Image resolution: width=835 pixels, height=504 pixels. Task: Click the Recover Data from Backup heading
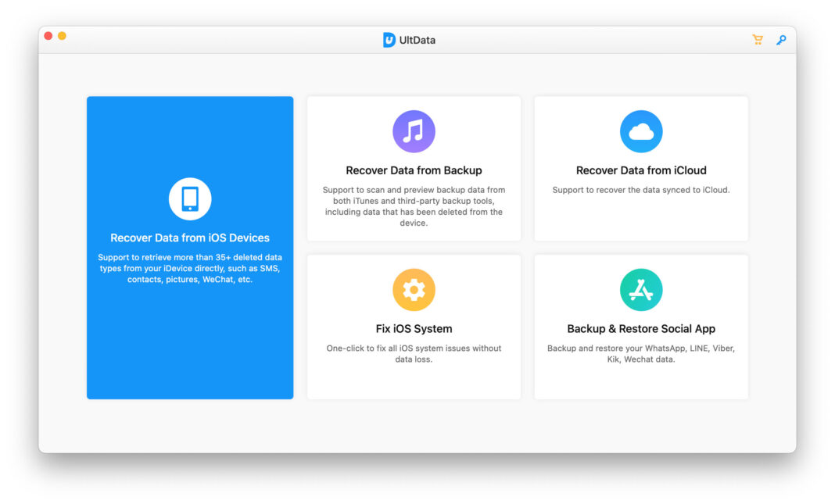point(414,170)
